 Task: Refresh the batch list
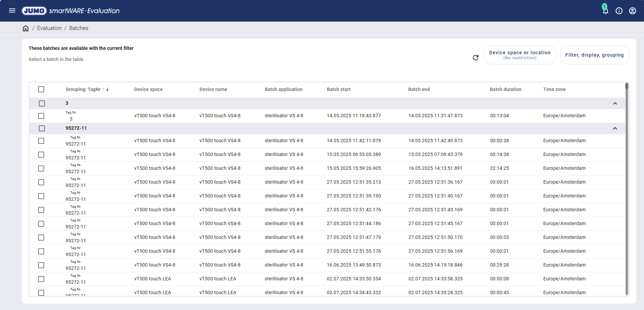coord(475,58)
